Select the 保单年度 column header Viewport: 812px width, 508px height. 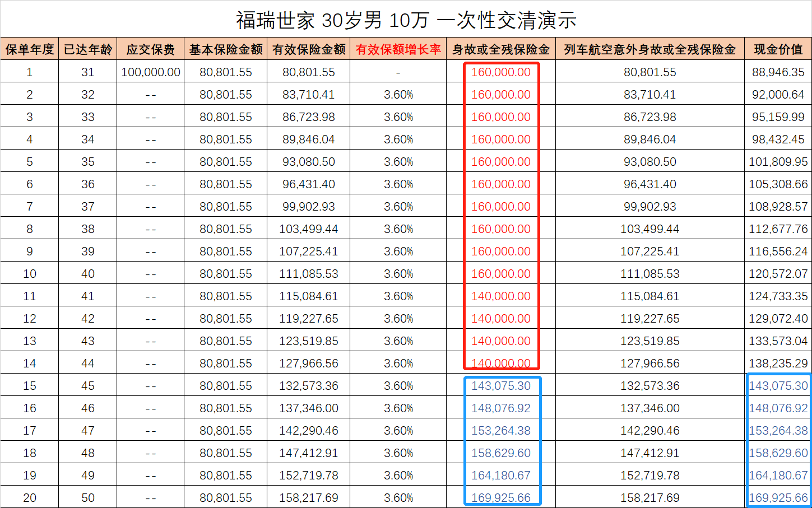[x=30, y=49]
